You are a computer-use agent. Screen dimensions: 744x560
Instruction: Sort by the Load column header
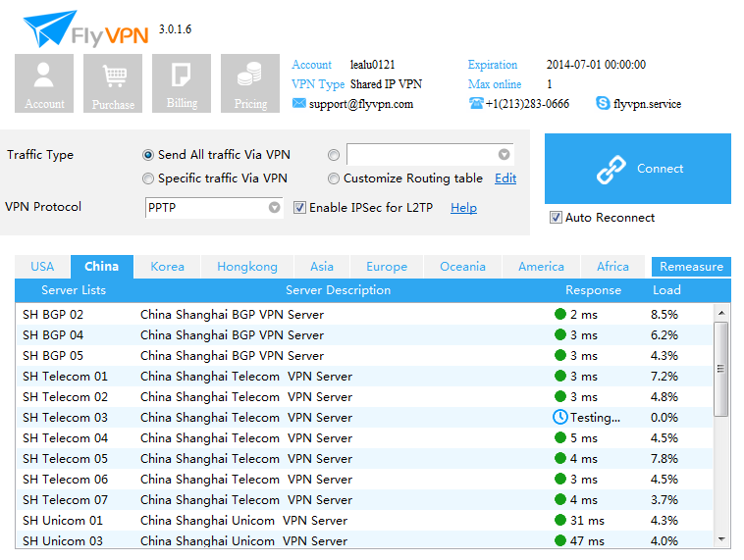[666, 290]
